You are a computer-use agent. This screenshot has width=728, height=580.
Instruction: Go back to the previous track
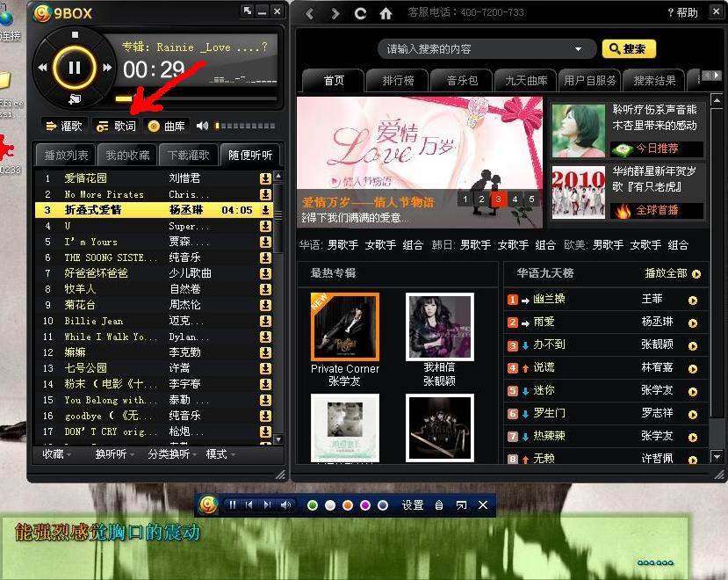[x=42, y=68]
